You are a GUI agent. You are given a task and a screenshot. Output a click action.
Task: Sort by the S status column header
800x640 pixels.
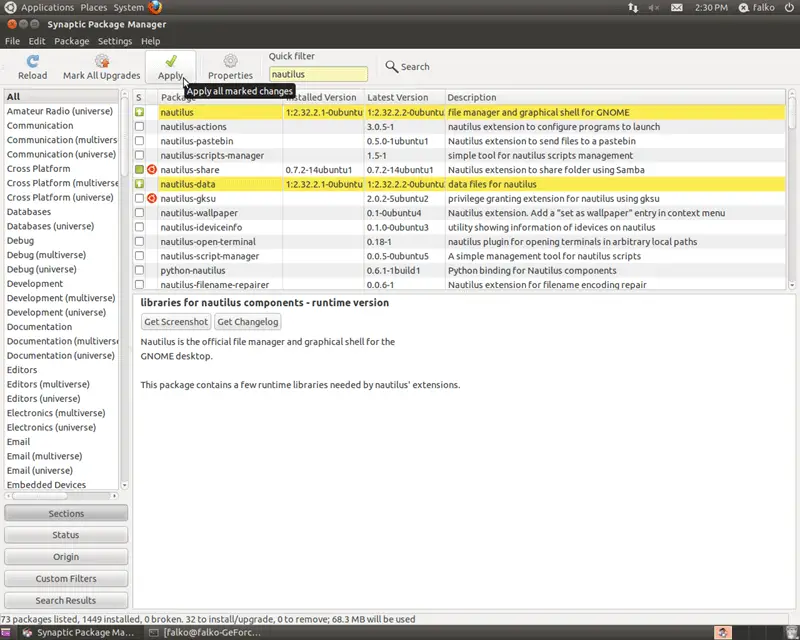coord(139,97)
